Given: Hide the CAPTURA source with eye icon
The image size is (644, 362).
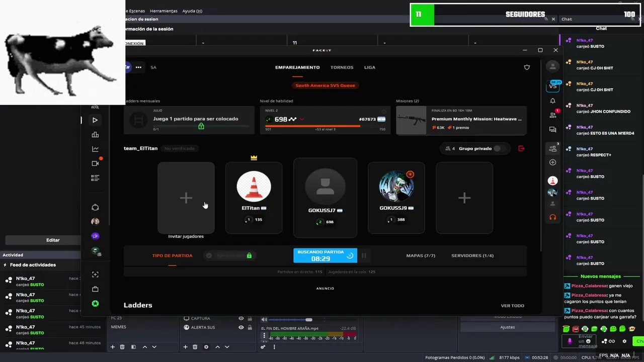Looking at the screenshot, I should (x=241, y=318).
